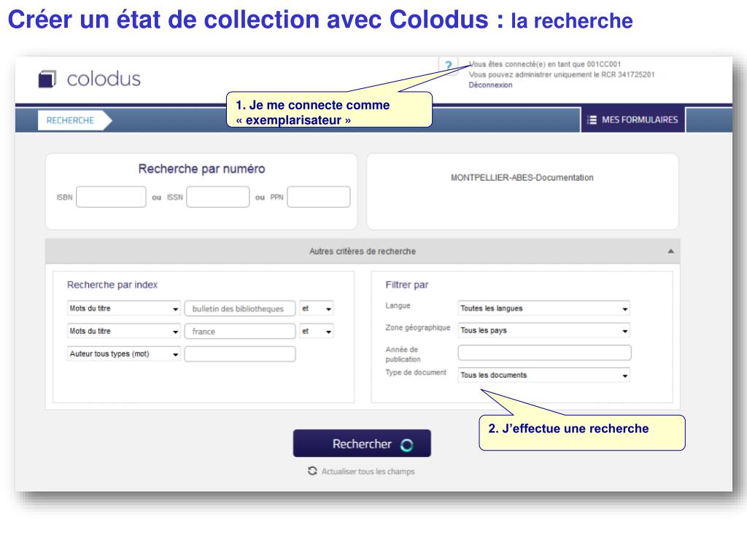Click the Déconnexion link
747x560 pixels.
click(491, 85)
